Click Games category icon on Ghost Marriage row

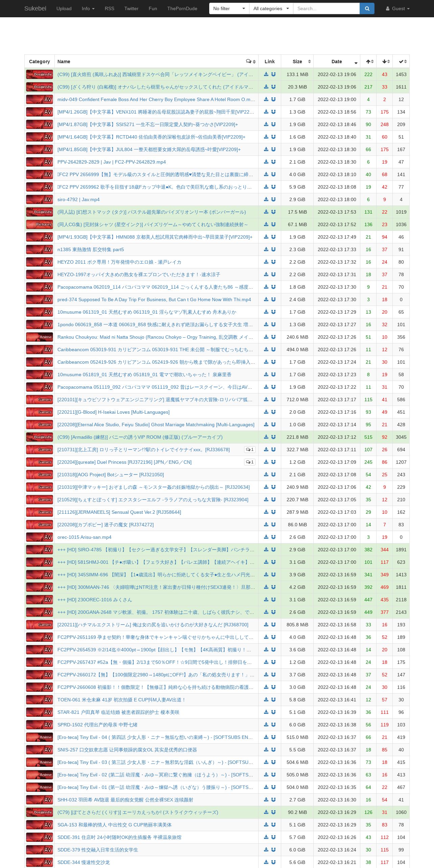click(40, 425)
